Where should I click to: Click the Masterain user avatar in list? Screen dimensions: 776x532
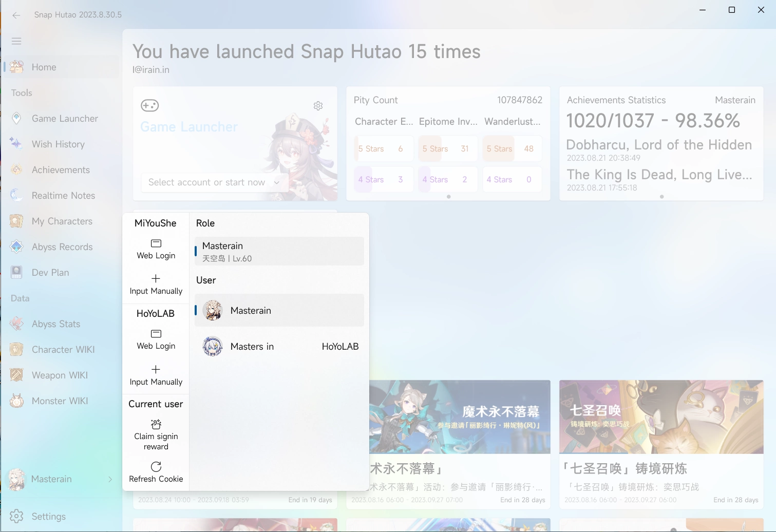[213, 311]
